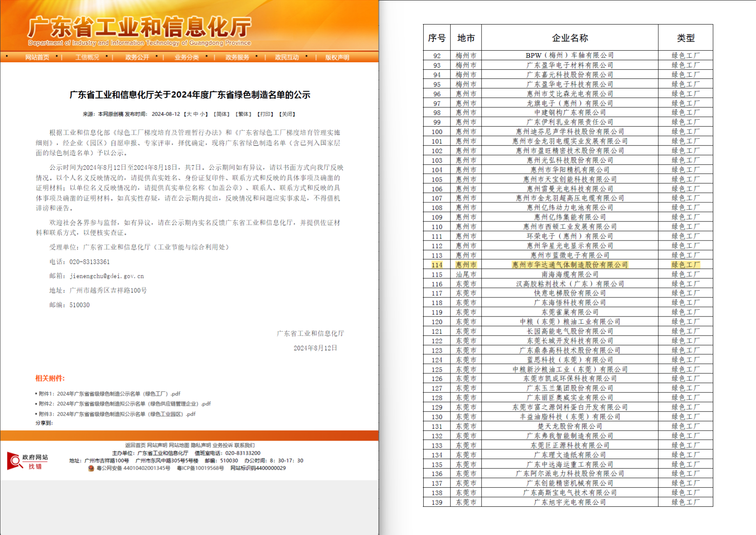
Task: Open the 网站地图 footer link
Action: (x=179, y=445)
